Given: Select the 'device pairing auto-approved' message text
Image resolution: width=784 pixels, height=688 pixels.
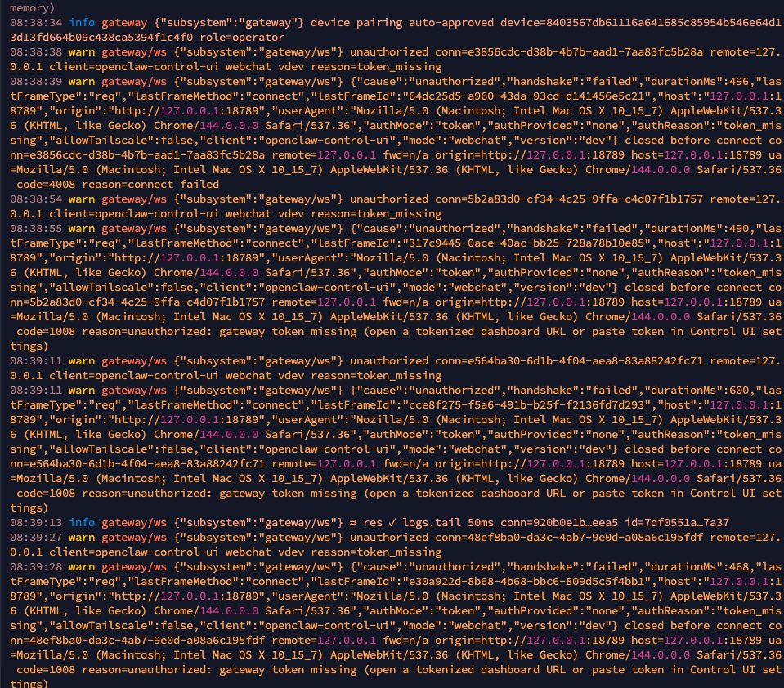Looking at the screenshot, I should pyautogui.click(x=402, y=23).
